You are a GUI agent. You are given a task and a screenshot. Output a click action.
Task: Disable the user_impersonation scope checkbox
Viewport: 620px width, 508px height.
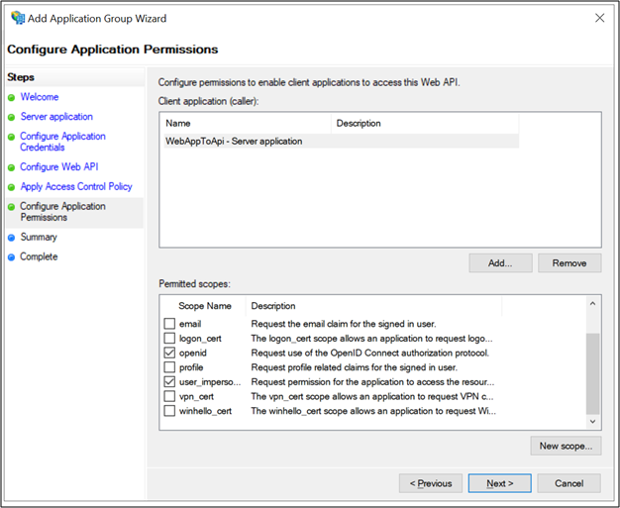169,382
